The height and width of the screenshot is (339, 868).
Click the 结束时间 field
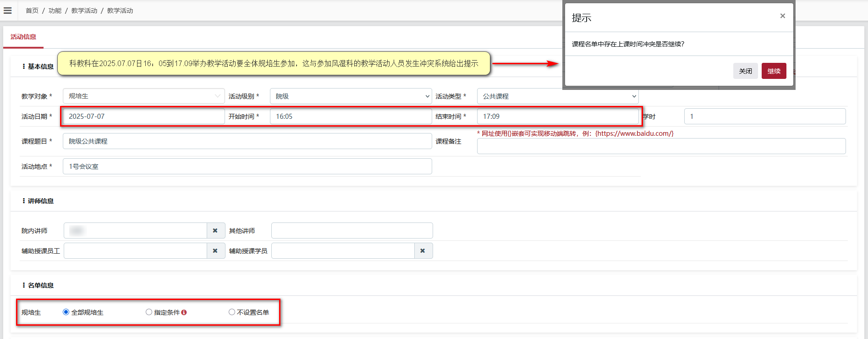[x=558, y=117]
